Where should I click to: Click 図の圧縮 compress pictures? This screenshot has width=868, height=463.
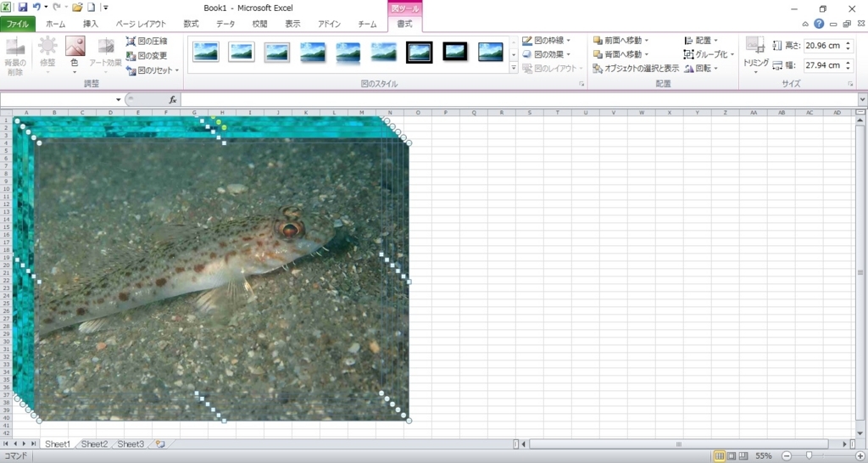click(147, 41)
